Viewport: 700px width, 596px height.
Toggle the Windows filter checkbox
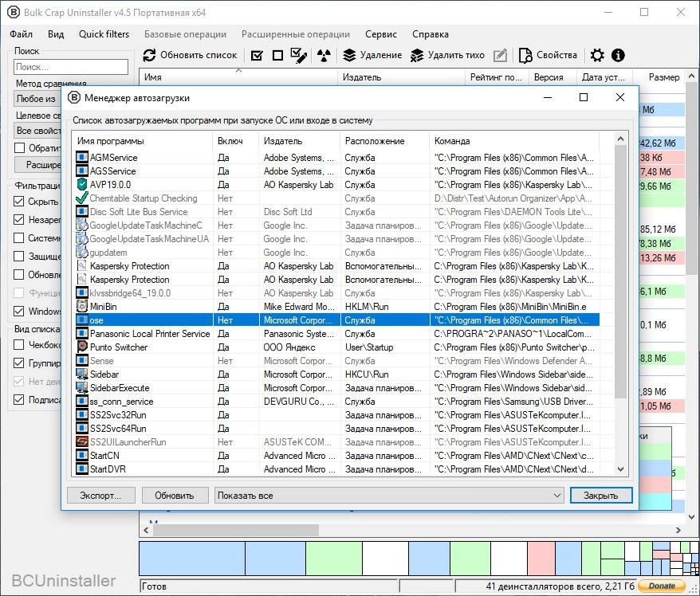[x=19, y=311]
